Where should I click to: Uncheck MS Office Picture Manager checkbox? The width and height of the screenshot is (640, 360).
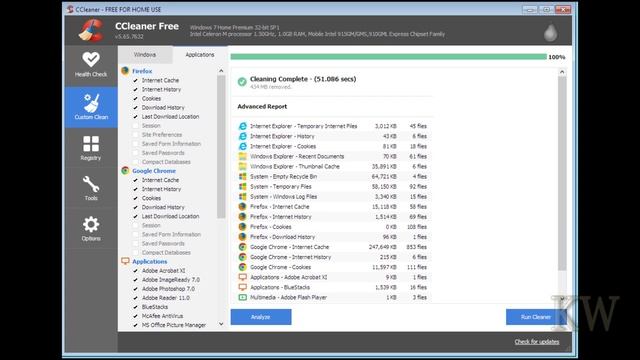point(136,325)
